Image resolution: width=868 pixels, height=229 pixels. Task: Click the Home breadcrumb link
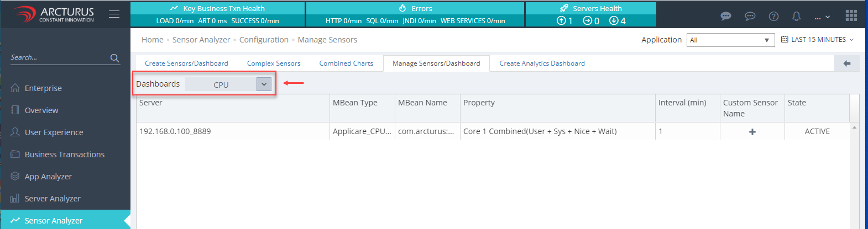(152, 40)
